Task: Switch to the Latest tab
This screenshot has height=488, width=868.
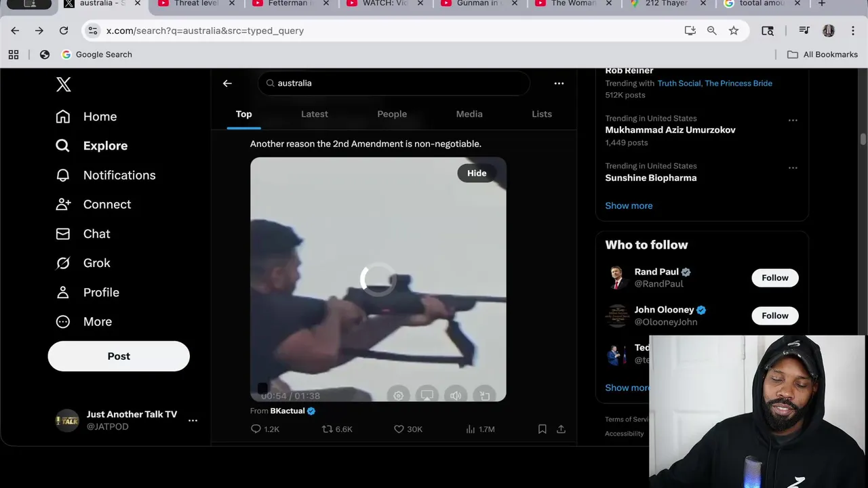Action: [x=315, y=114]
